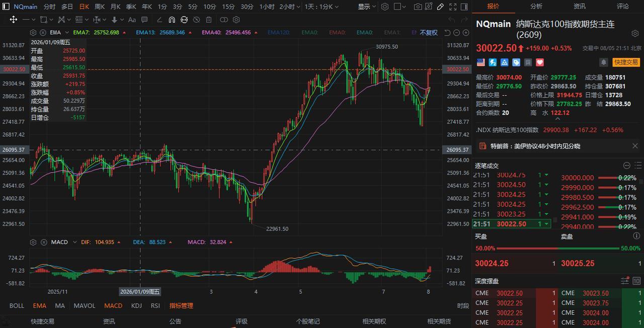Image resolution: width=644 pixels, height=328 pixels.
Task: Open 相关期权 at bottom bar
Action: (374, 321)
